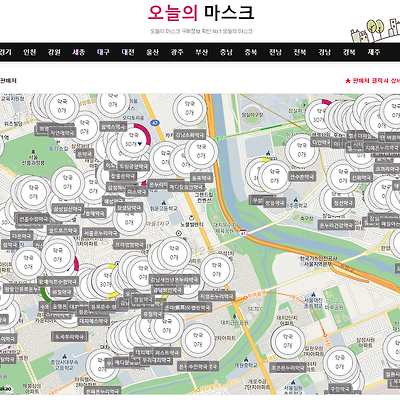The height and width of the screenshot is (400, 400).
Task: Select the 인천 region menu item
Action: click(x=30, y=52)
